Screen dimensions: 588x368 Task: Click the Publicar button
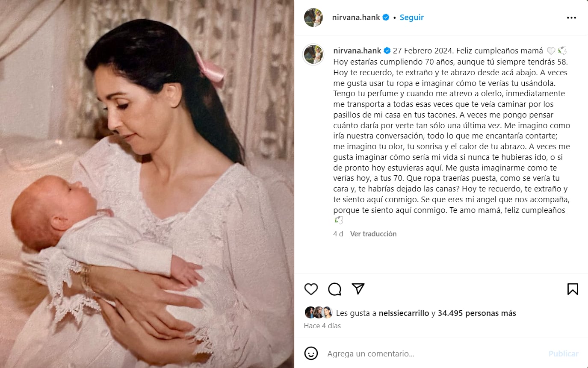coord(564,354)
